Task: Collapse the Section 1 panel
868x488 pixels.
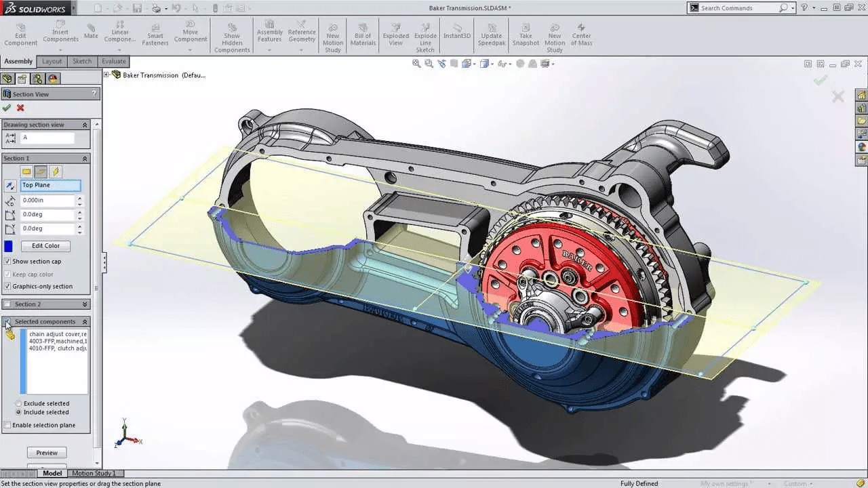Action: [x=85, y=158]
